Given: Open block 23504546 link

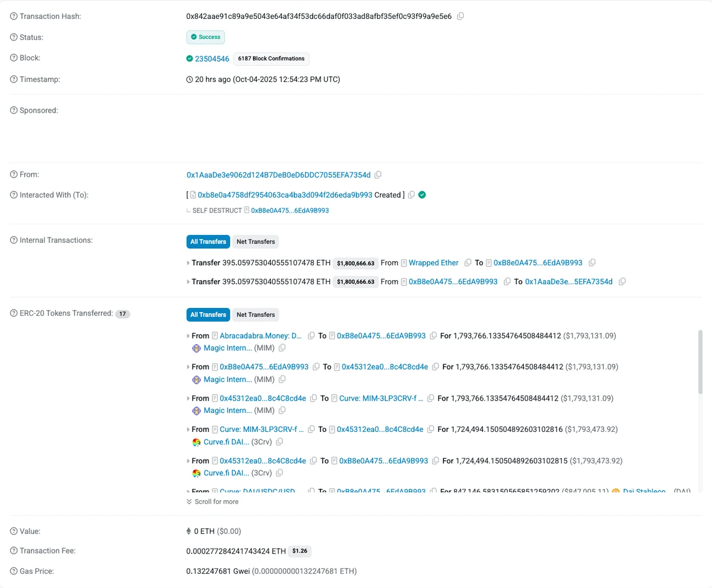Looking at the screenshot, I should click(x=212, y=59).
